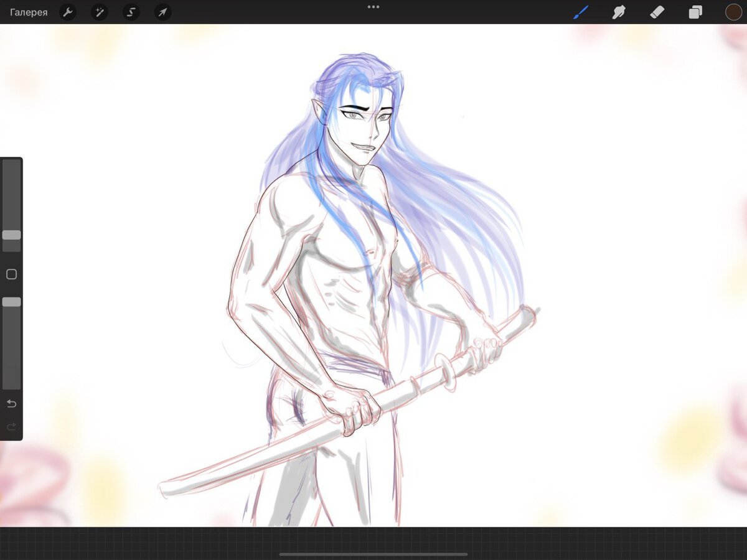Open the Adjustments magic wand menu
This screenshot has width=747, height=560.
100,12
